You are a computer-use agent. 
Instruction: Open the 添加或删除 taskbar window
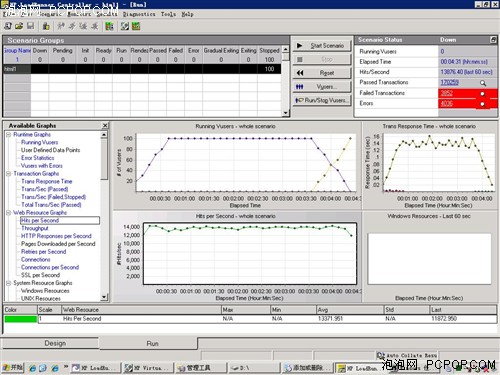(307, 368)
